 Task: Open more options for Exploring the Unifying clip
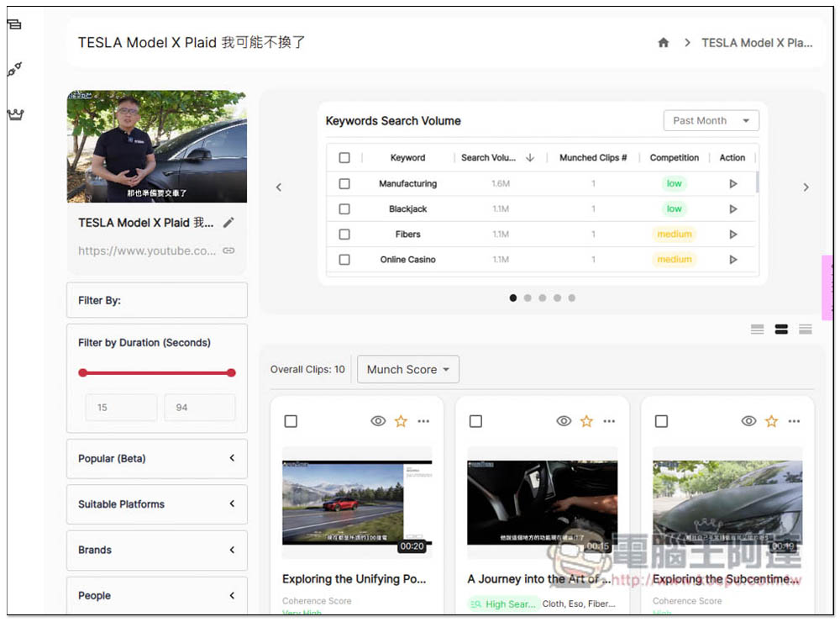point(423,421)
